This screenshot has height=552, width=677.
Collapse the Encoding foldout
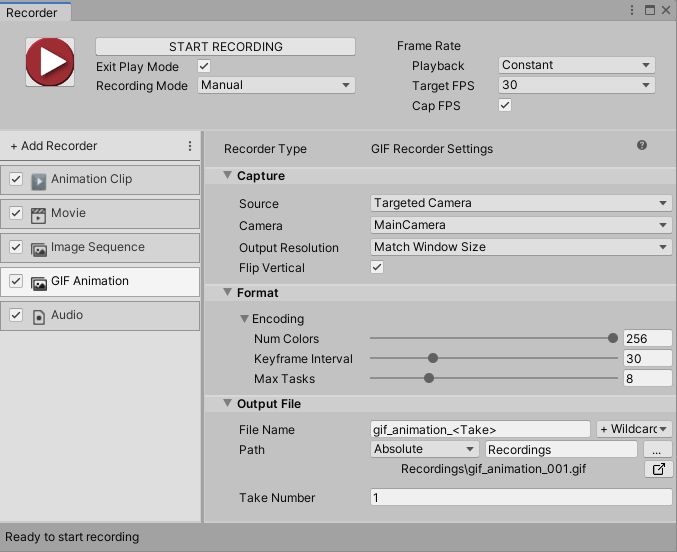244,318
